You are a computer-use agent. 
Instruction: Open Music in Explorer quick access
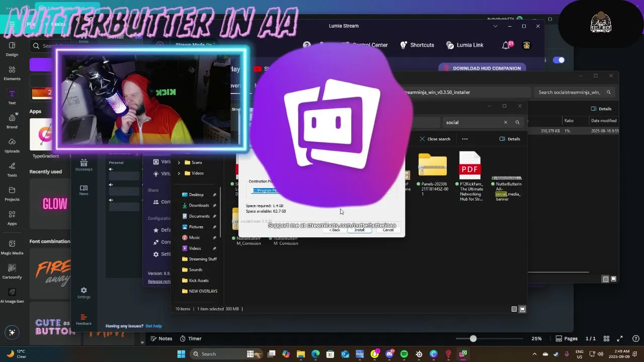point(195,237)
